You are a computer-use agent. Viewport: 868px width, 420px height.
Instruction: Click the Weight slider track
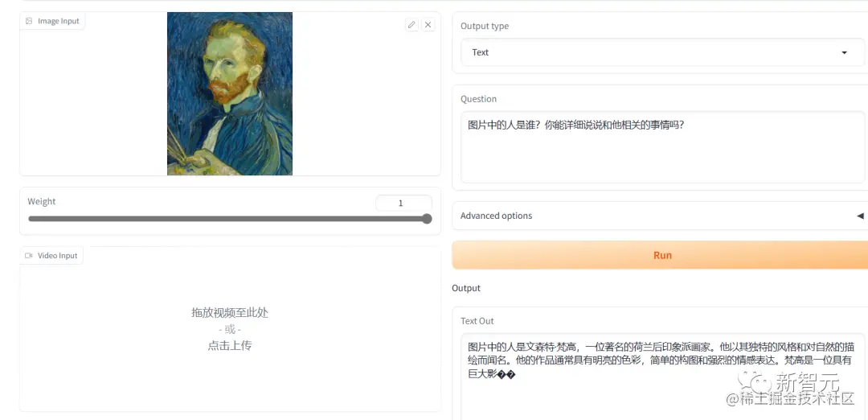[227, 219]
